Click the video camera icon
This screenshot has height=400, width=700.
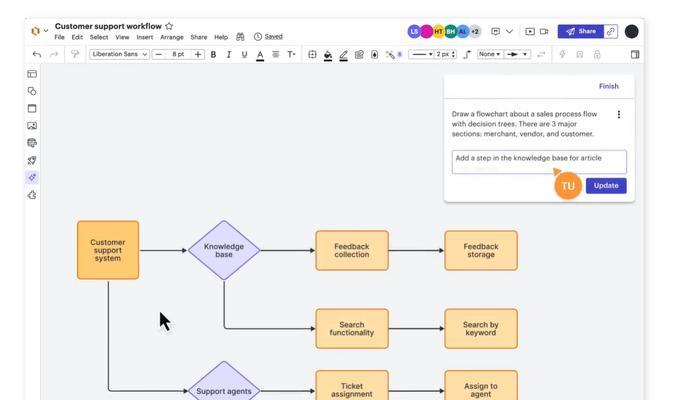(x=544, y=31)
